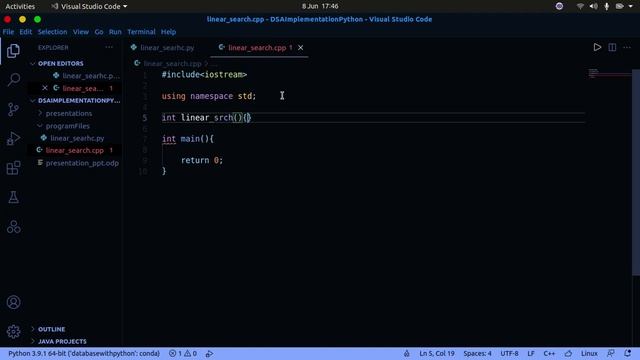Show errors and warnings in status bar
Viewport: 640px width, 360px height.
(182, 353)
